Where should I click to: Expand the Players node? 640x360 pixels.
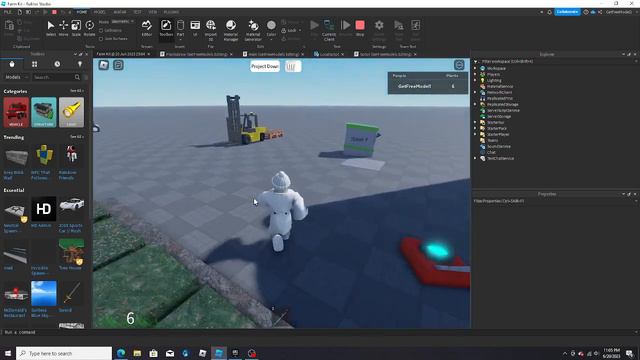(x=476, y=75)
